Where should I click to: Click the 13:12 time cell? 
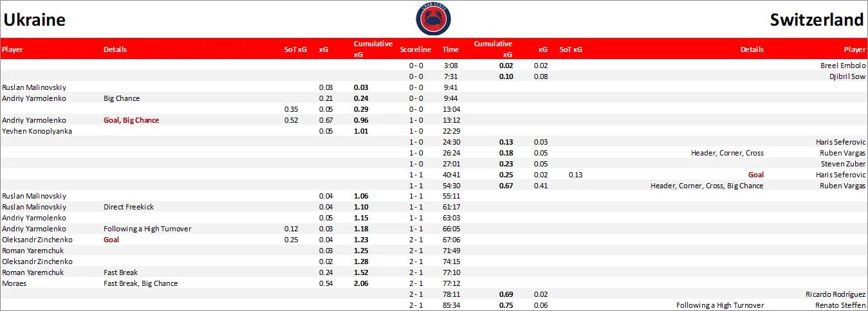point(451,120)
